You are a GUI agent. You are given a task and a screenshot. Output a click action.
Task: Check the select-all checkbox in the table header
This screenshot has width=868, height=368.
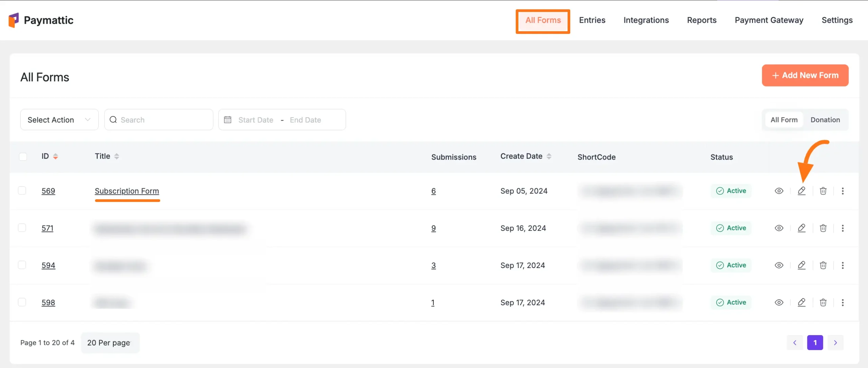23,157
